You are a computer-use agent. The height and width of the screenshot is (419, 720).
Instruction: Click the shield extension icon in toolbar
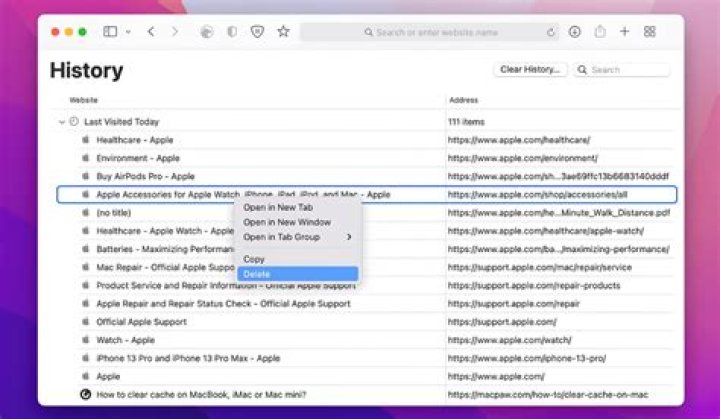point(258,32)
